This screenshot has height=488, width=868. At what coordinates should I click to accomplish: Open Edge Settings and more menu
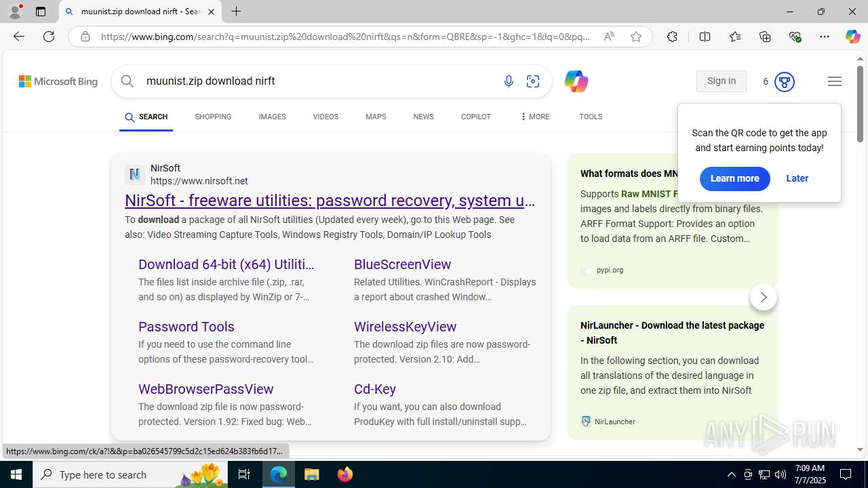tap(824, 37)
